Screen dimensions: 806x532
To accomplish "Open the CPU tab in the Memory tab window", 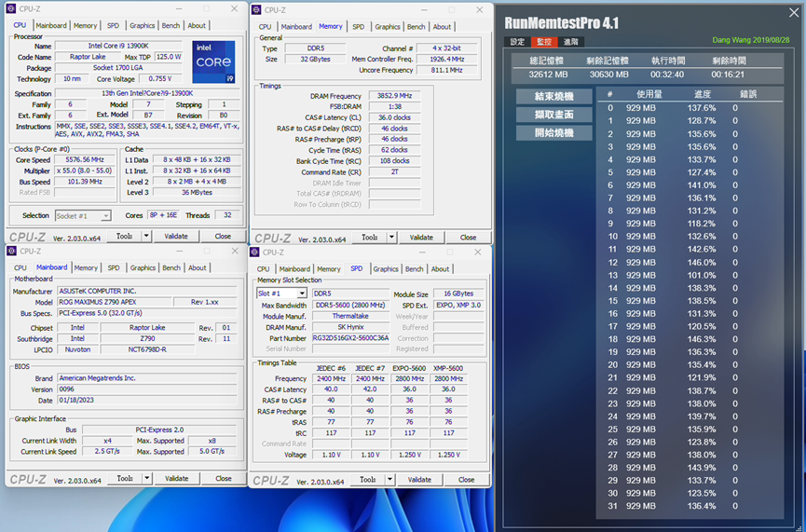I will click(x=266, y=27).
